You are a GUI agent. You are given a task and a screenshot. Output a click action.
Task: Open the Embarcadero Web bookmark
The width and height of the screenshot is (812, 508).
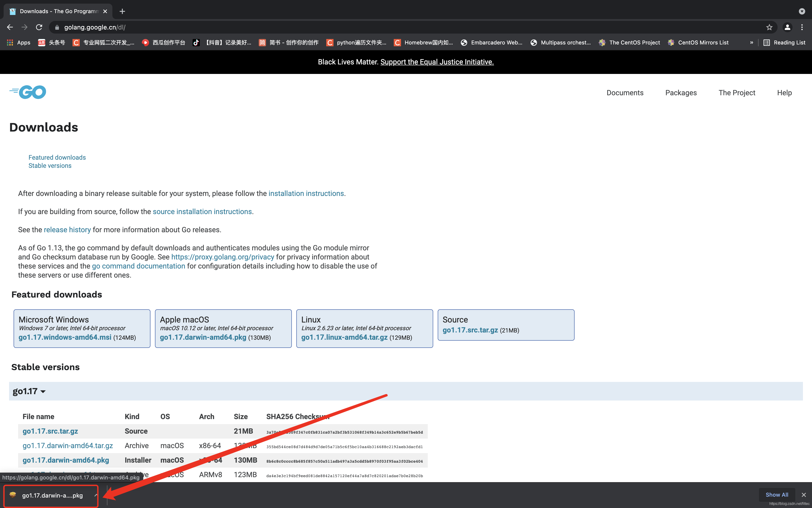tap(492, 43)
